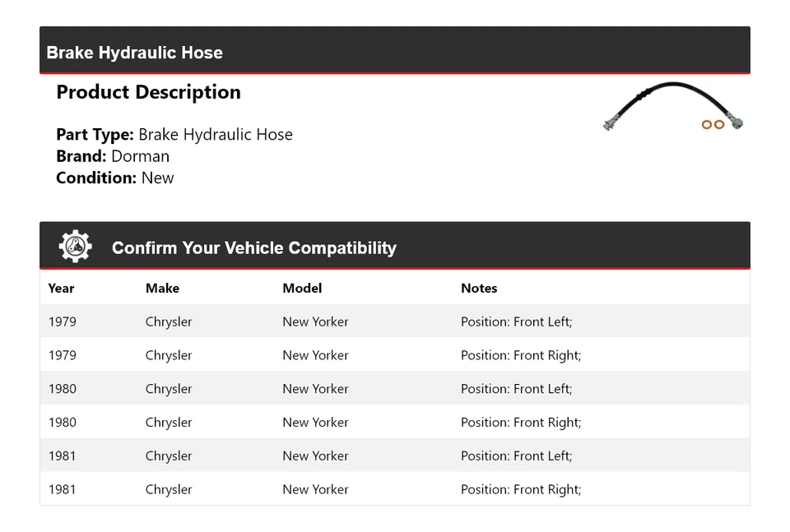Select the Model column header
This screenshot has height=532, width=790.
click(302, 288)
